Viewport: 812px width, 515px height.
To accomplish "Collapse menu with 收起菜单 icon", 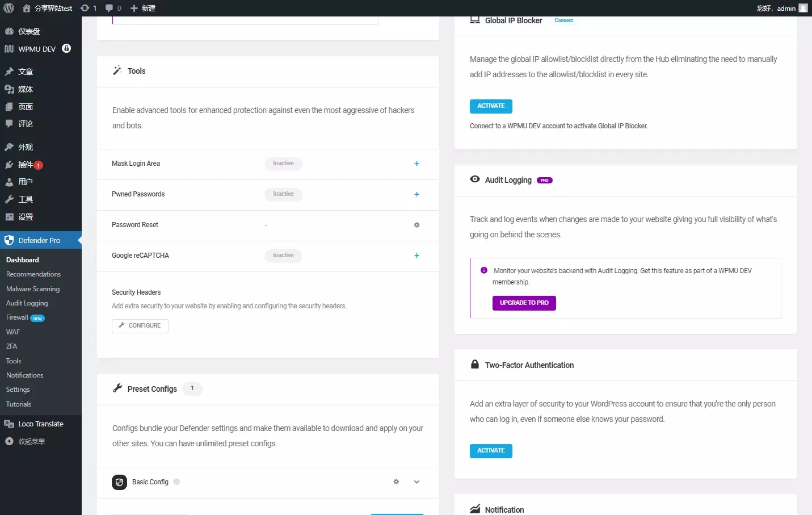I will pos(9,441).
